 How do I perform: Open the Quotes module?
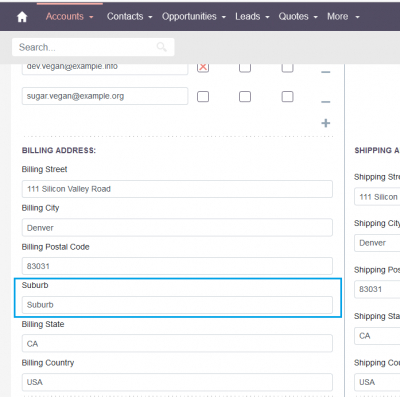point(294,16)
